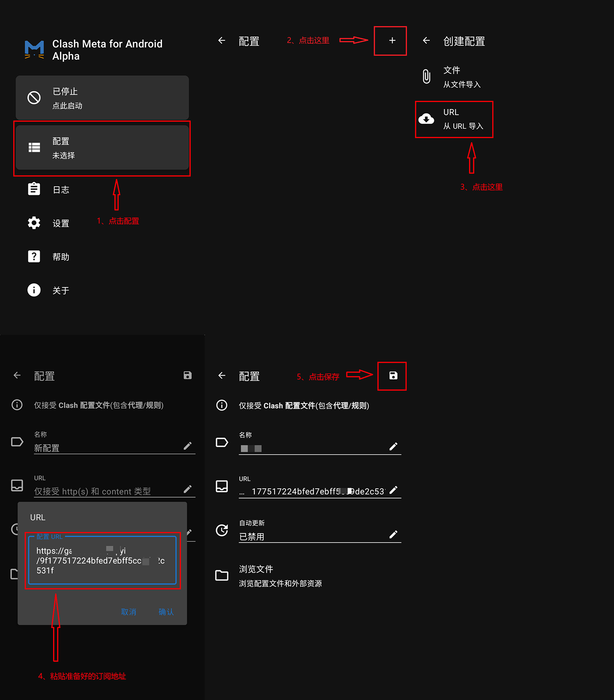This screenshot has width=614, height=700.
Task: Click the info icon on the 新配置 form
Action: pyautogui.click(x=17, y=405)
